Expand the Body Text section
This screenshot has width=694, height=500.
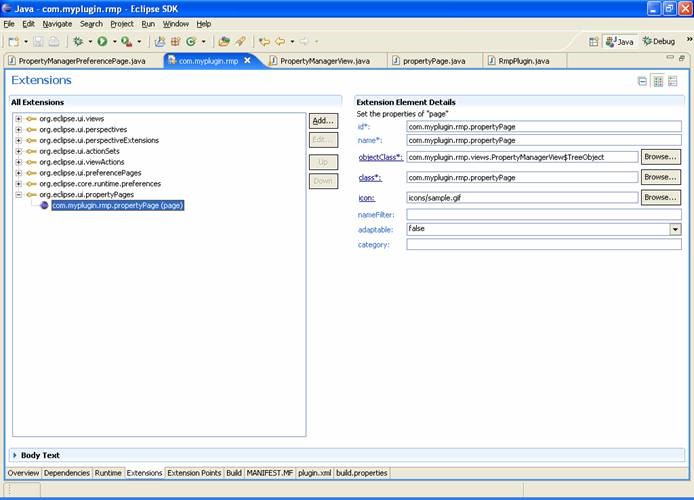[15, 455]
